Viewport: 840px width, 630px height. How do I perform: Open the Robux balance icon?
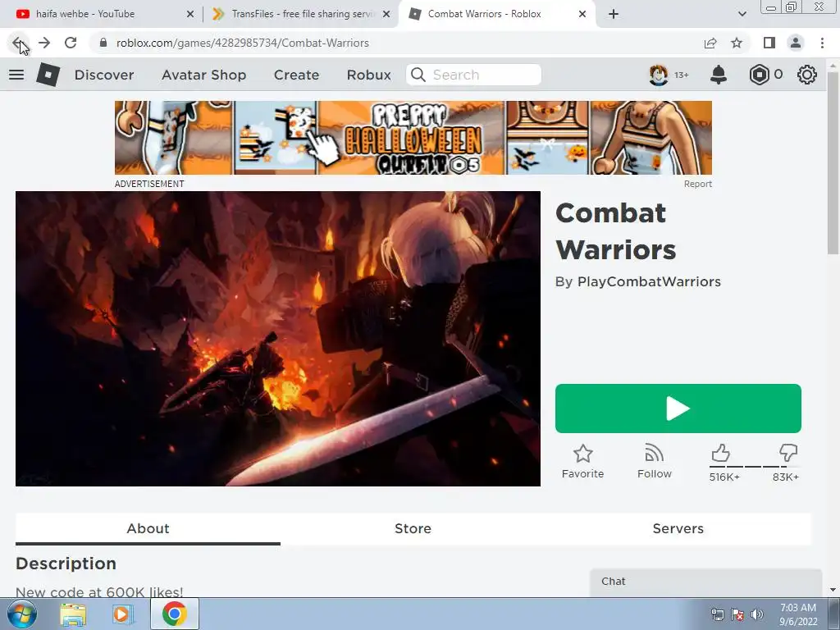click(759, 75)
